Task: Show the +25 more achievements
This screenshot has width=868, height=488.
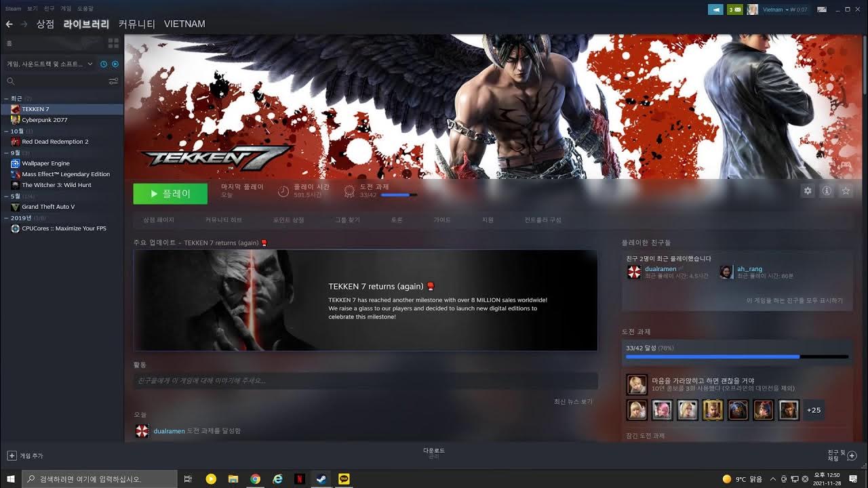Action: (814, 410)
